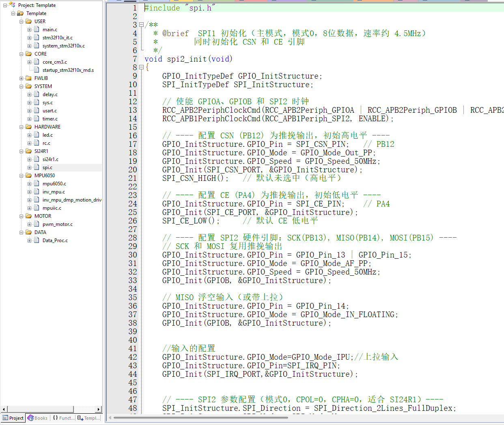Collapse the DATA group

(21, 232)
